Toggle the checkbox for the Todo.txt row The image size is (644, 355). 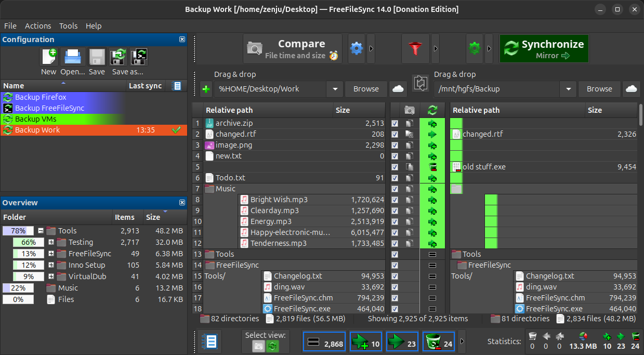click(395, 178)
